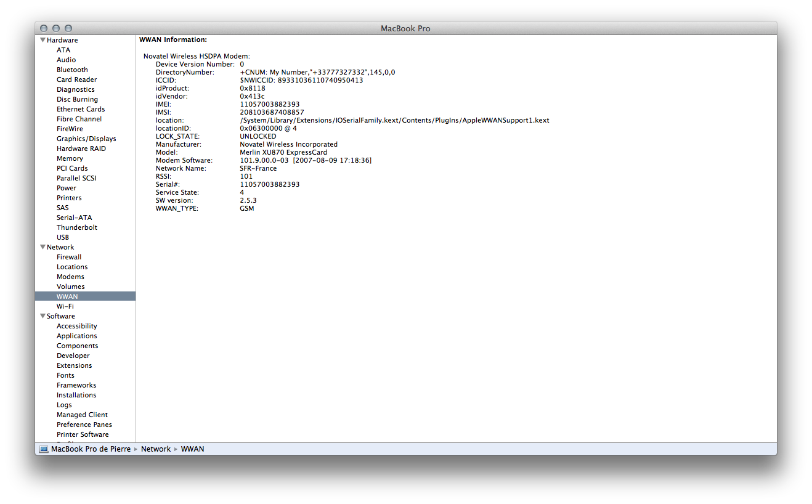Select Graphics/Displays in hardware list
The width and height of the screenshot is (812, 504).
point(86,139)
